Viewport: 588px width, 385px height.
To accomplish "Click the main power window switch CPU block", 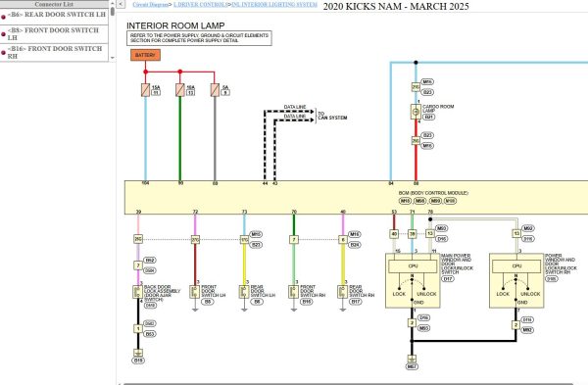I will coord(413,266).
